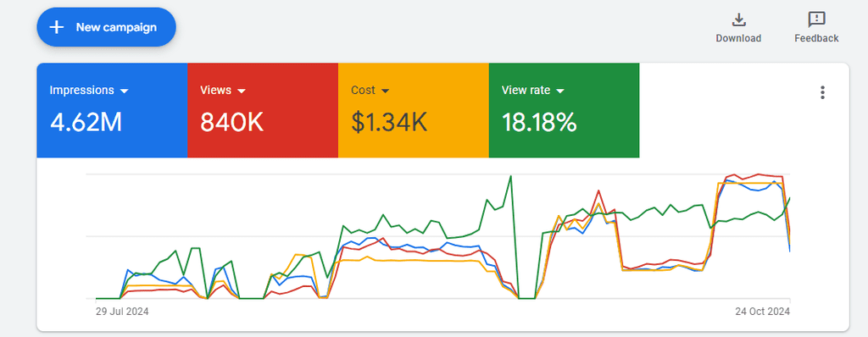
Task: Click the 29 Jul 2024 date label
Action: 122,312
